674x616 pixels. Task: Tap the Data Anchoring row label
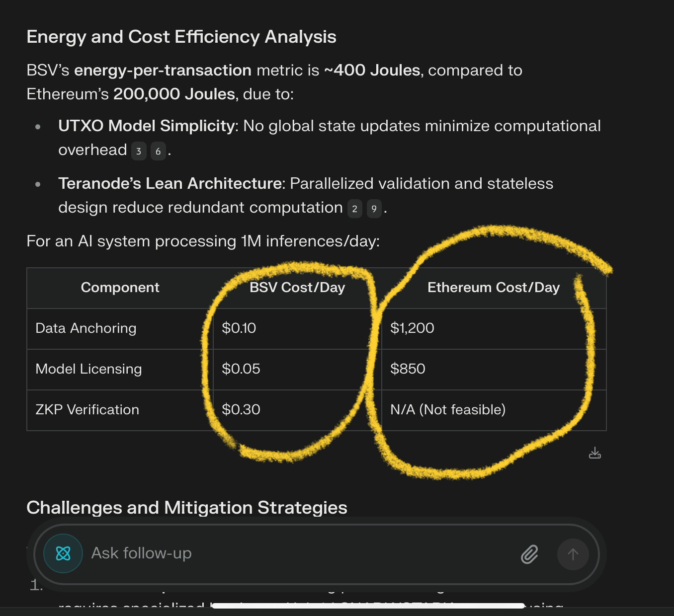pyautogui.click(x=86, y=328)
